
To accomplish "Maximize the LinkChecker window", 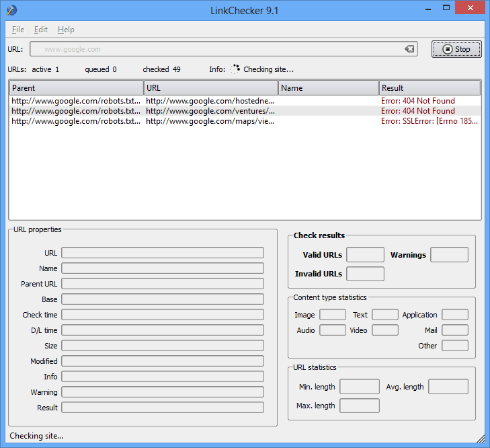I will (446, 8).
